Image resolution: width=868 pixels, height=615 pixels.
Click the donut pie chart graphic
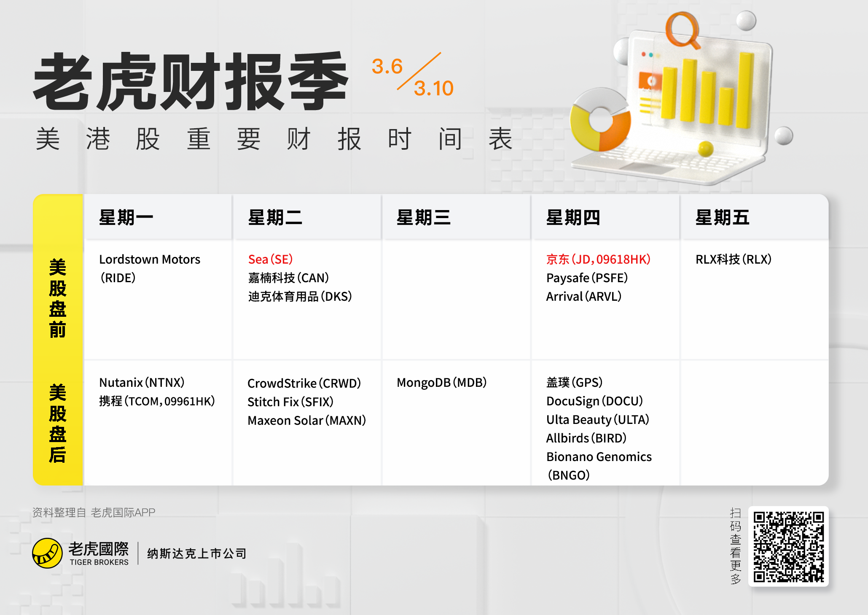tap(600, 120)
